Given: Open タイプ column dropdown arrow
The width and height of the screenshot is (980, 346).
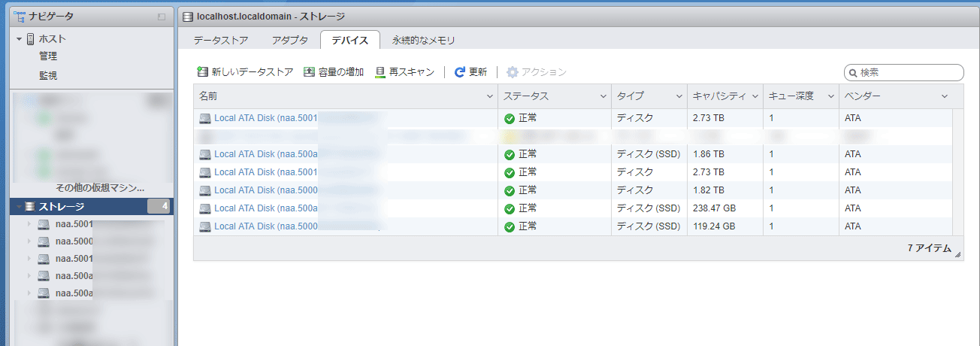Looking at the screenshot, I should point(679,97).
